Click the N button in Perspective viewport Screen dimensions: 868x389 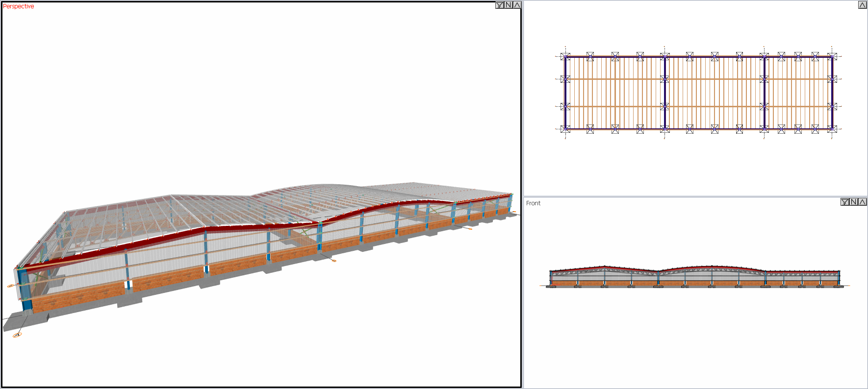(508, 5)
